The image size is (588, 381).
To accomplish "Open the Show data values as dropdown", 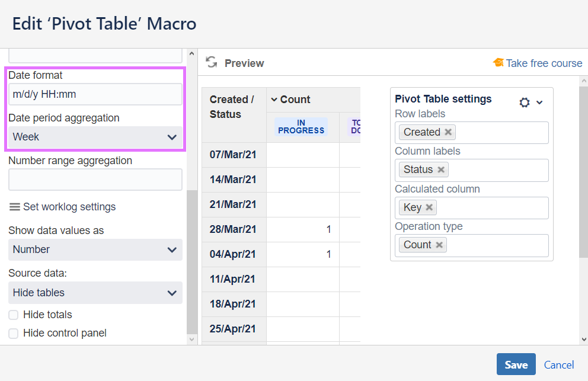I will coord(95,249).
